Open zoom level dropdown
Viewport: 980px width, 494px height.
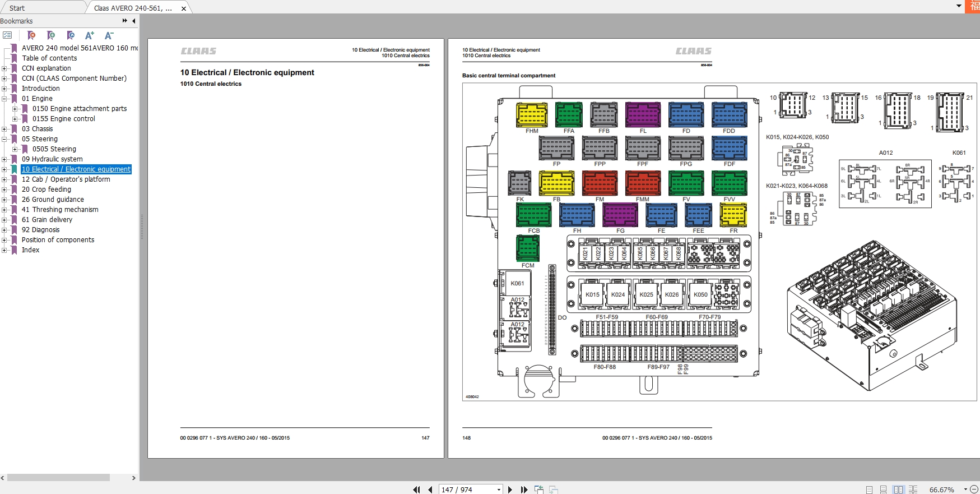[965, 490]
